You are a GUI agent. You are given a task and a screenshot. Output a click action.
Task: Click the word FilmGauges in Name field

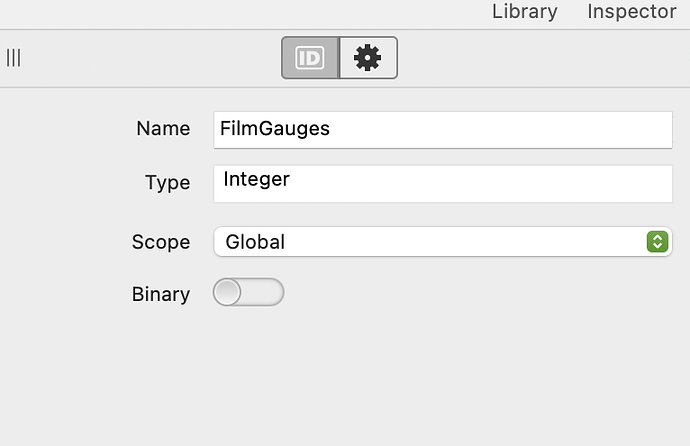(x=275, y=129)
